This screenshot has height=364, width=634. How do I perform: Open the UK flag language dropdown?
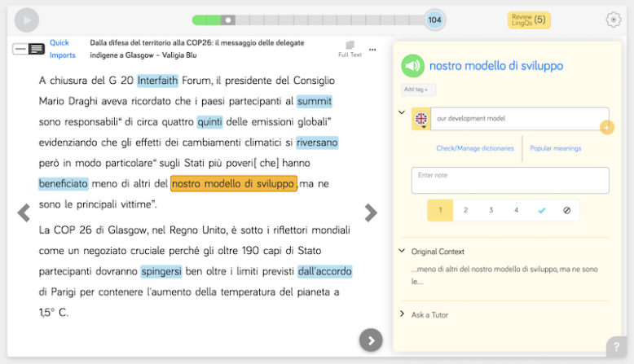421,119
